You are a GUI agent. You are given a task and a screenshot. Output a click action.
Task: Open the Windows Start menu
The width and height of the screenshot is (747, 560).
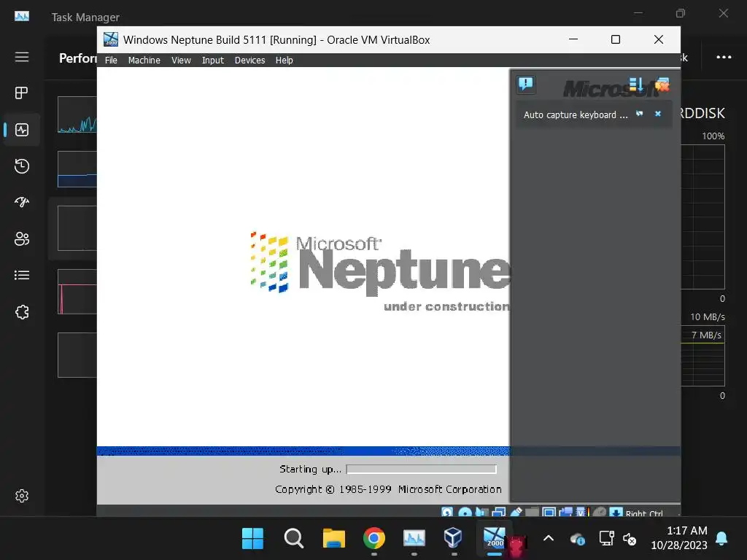coord(252,539)
